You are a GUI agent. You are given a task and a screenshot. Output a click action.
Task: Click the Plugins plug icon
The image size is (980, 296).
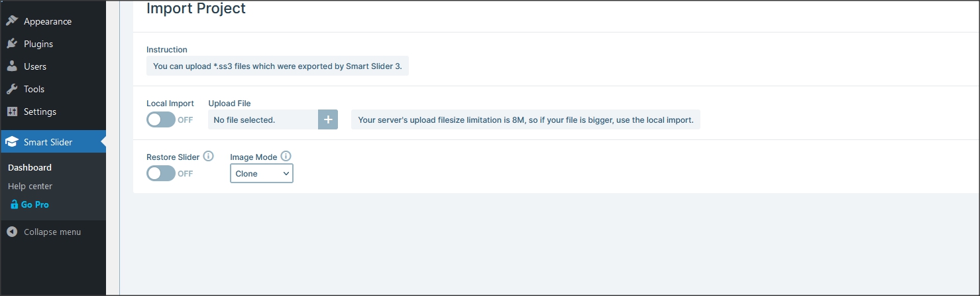(x=12, y=44)
